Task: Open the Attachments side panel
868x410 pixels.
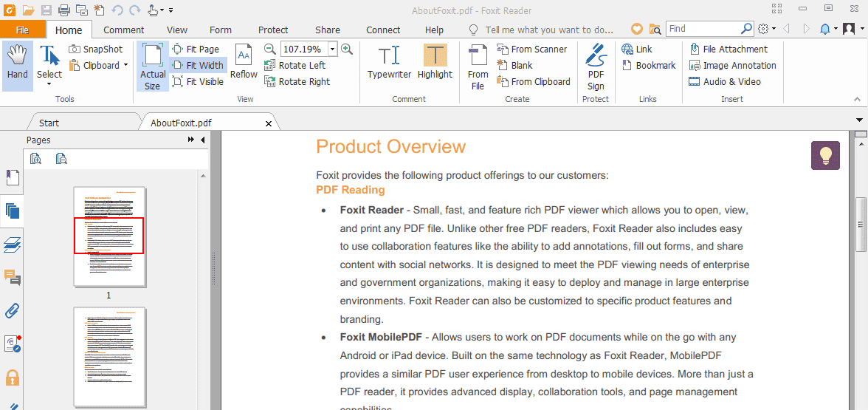Action: (12, 310)
